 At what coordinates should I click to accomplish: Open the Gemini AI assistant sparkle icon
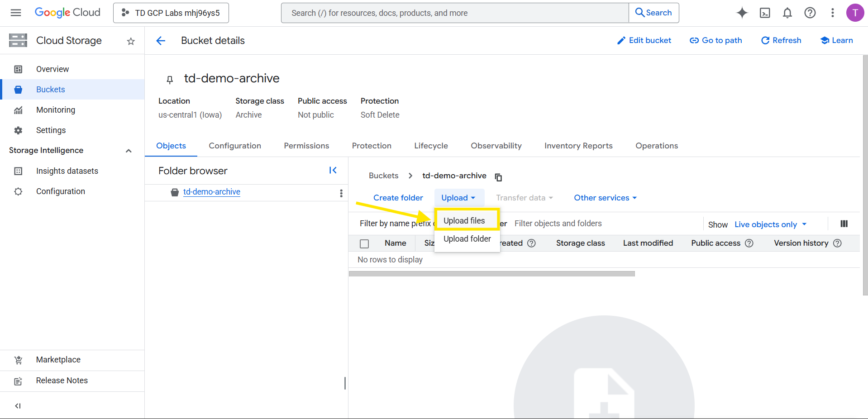click(x=742, y=13)
